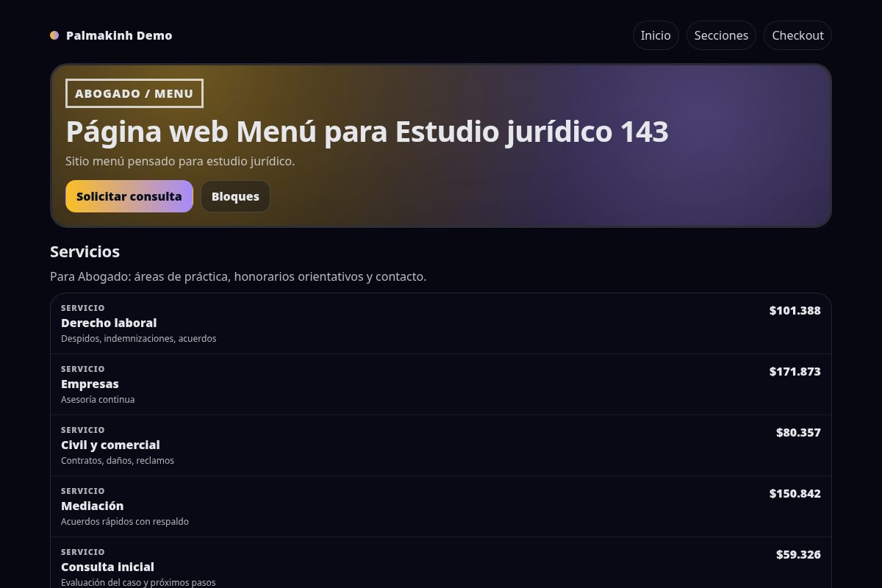Open the Palmakinh Demo home via the brand name
This screenshot has height=588, width=882.
click(x=119, y=35)
